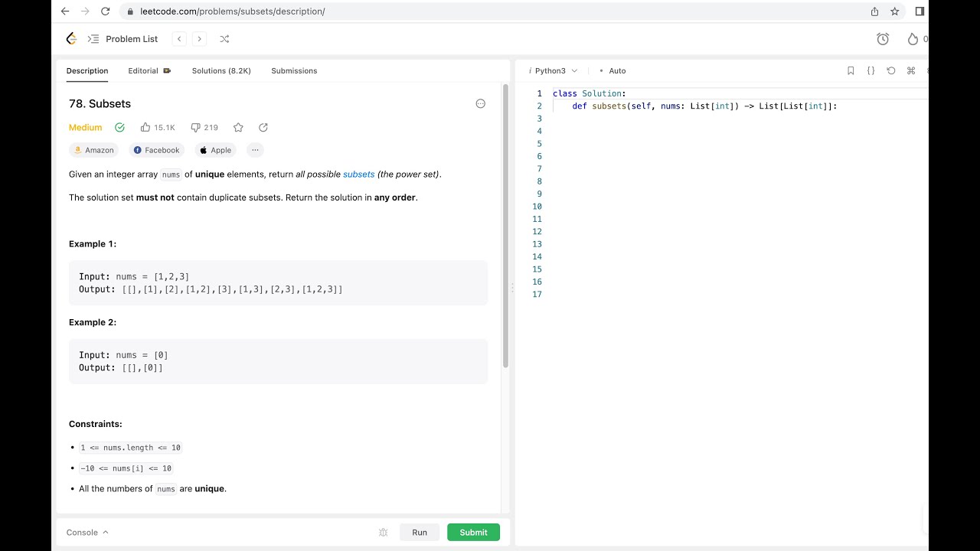Click the browser back arrow
980x551 pixels.
coord(65,11)
